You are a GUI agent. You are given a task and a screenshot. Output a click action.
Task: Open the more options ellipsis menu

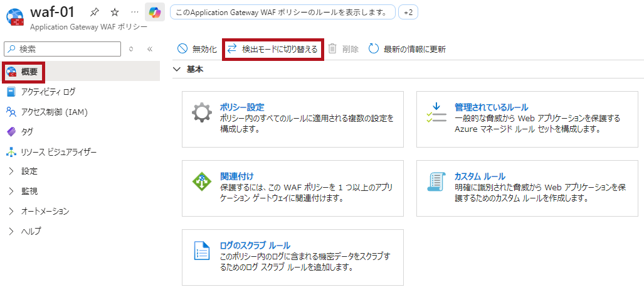(x=134, y=12)
